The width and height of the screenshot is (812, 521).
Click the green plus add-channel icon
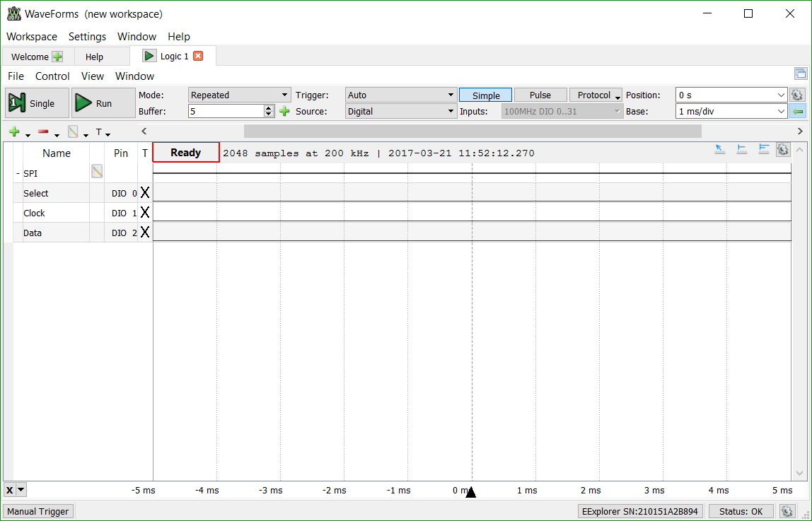(14, 132)
